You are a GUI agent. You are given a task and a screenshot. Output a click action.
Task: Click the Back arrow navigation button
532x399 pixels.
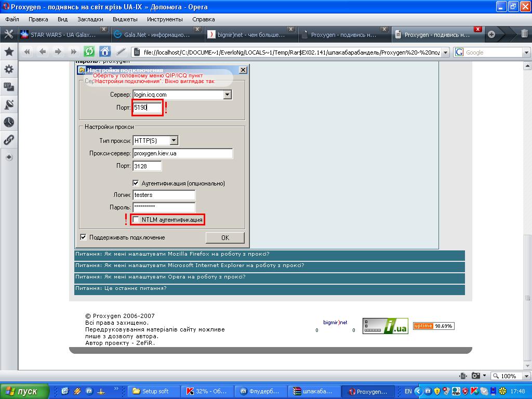point(42,51)
